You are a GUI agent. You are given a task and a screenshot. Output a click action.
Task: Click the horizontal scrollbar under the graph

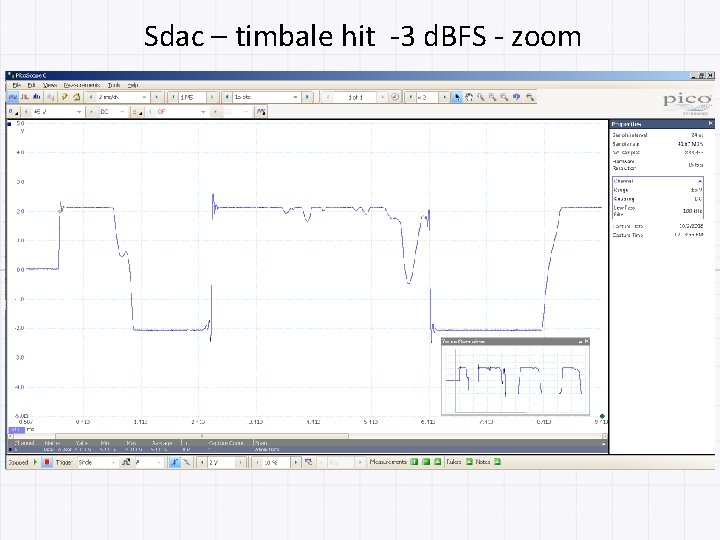click(x=202, y=436)
